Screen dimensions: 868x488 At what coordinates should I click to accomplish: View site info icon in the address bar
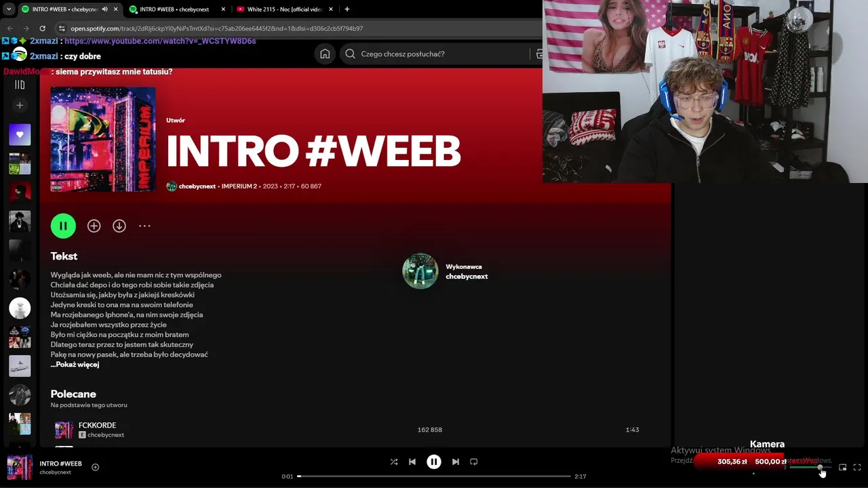(62, 28)
